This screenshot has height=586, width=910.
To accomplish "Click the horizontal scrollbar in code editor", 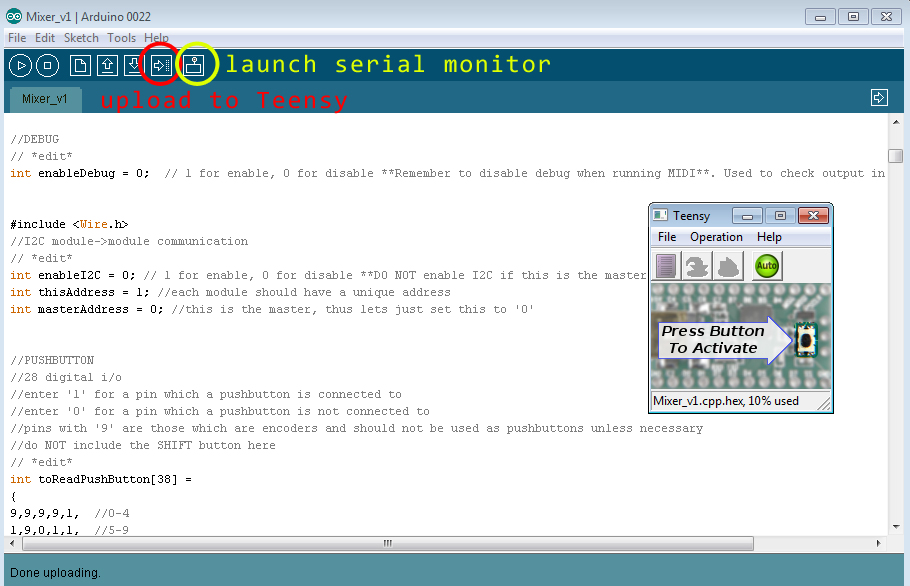I will click(384, 544).
